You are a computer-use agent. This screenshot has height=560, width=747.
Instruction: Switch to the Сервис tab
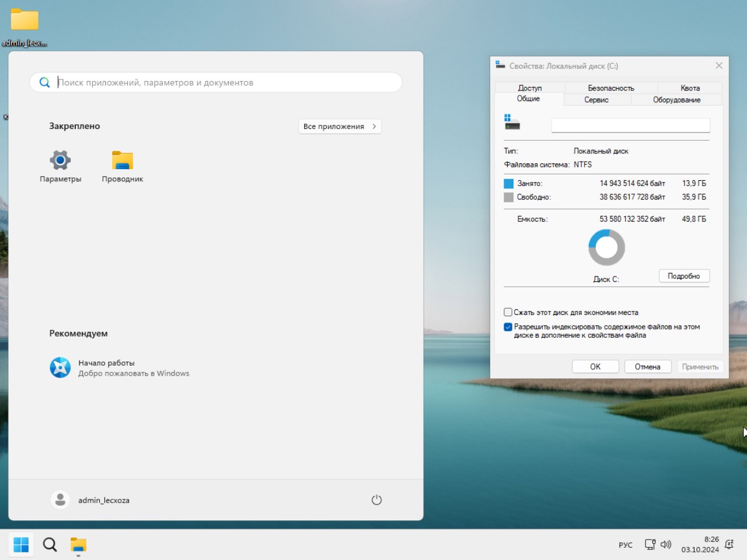(596, 100)
